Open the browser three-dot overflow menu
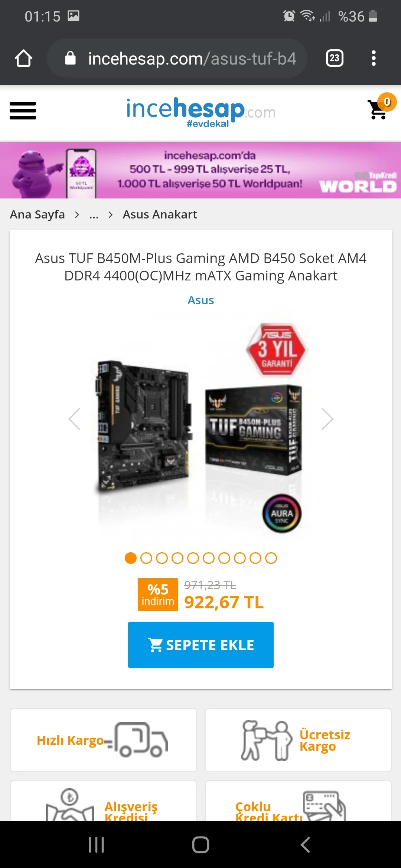 pyautogui.click(x=374, y=58)
